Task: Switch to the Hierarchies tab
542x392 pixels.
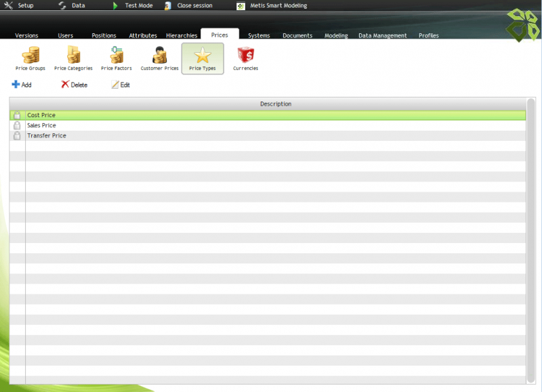Action: point(182,35)
